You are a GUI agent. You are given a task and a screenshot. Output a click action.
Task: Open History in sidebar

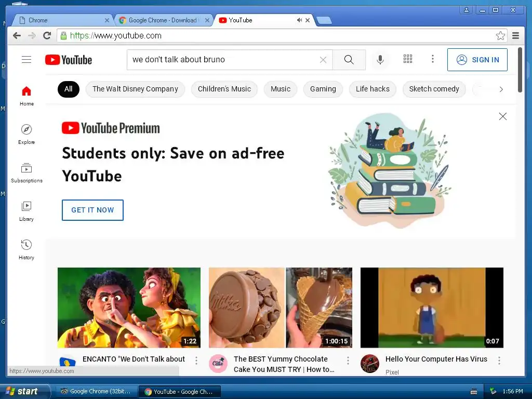[26, 250]
